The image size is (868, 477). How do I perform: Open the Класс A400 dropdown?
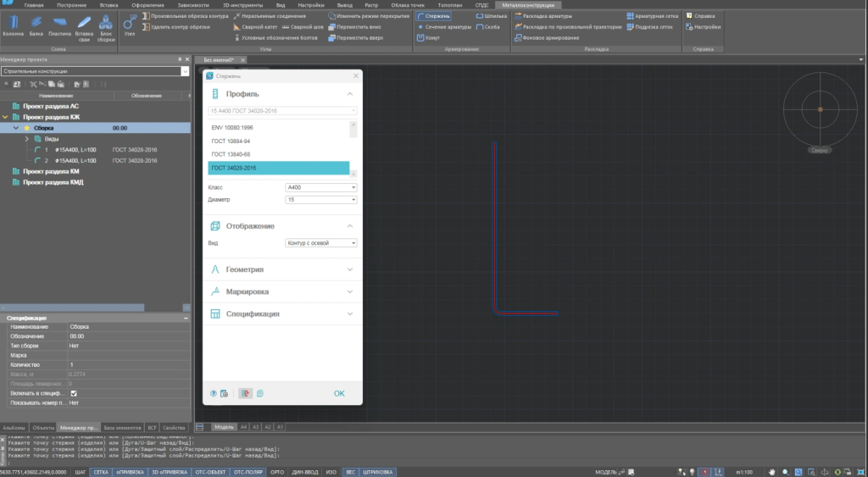coord(321,187)
